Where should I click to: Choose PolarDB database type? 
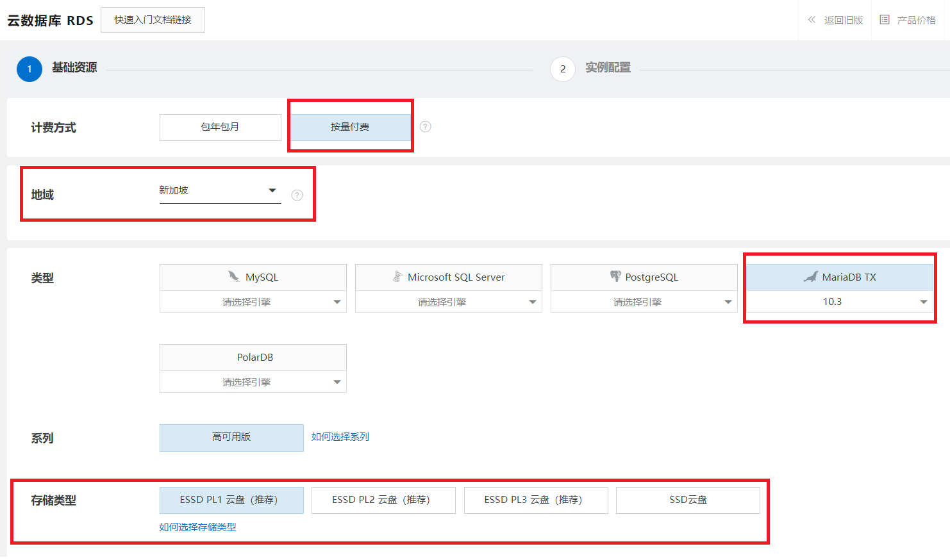point(253,358)
